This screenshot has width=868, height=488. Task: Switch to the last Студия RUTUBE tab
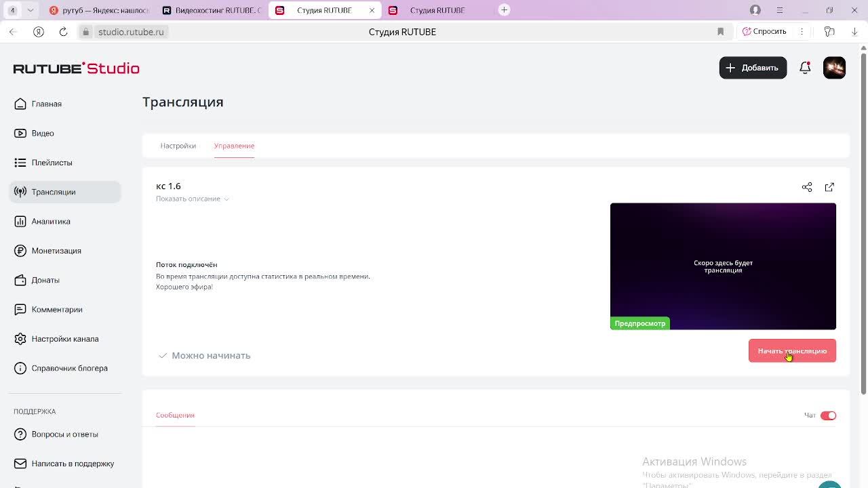click(437, 10)
